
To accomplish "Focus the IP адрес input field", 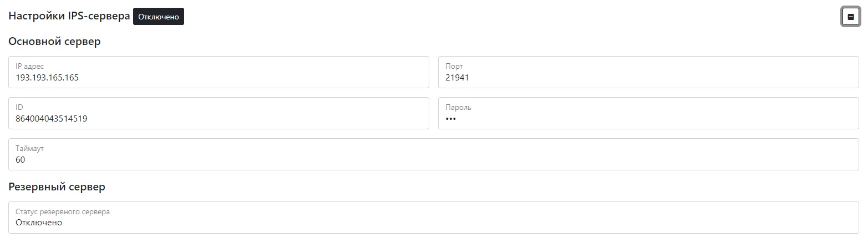I will click(219, 72).
